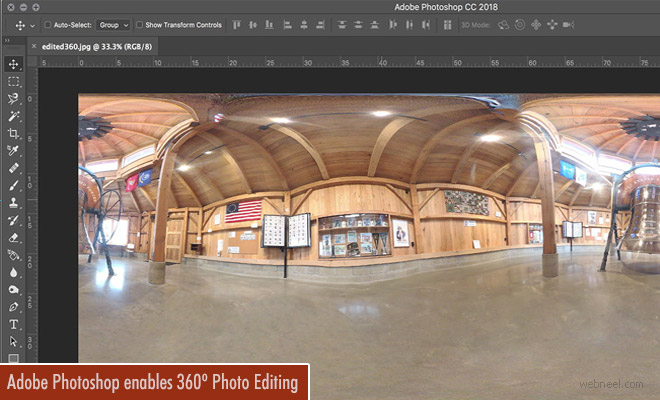Click the Auto-Align Layers icon
Viewport: 660px width, 400px height.
(447, 25)
